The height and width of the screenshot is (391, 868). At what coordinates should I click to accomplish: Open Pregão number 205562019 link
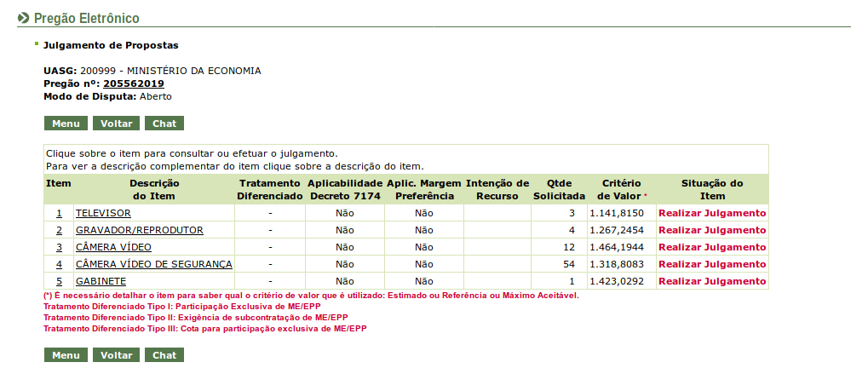click(134, 83)
